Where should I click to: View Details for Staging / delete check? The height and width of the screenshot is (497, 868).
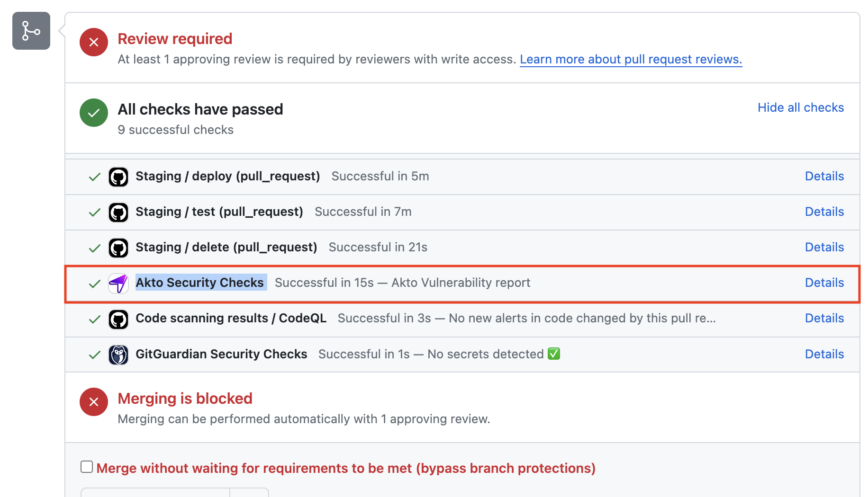point(824,247)
